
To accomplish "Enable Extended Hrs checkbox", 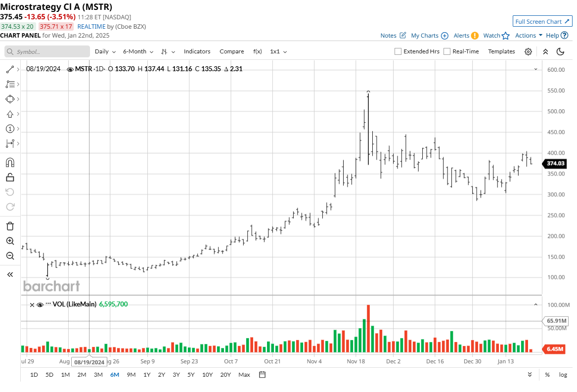I will tap(398, 51).
